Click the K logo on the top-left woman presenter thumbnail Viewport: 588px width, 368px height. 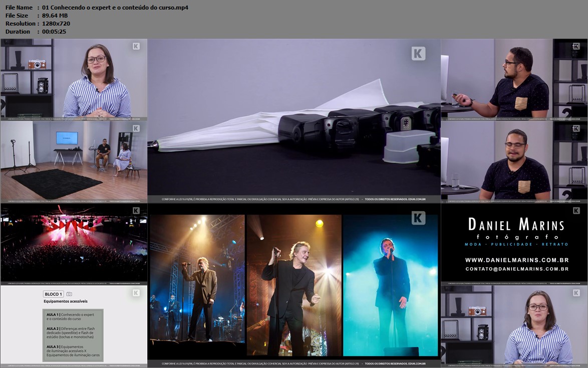click(x=136, y=46)
